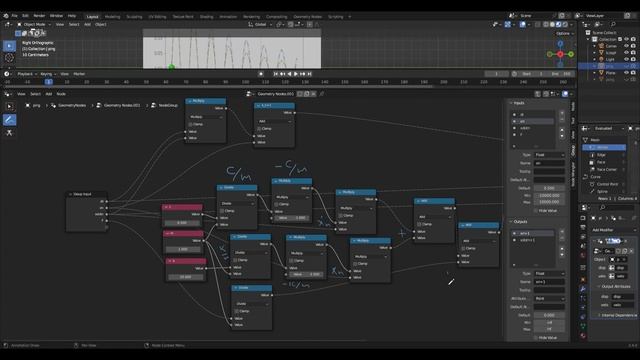Click the Group Input node header
This screenshot has width=640, height=360.
tap(87, 194)
